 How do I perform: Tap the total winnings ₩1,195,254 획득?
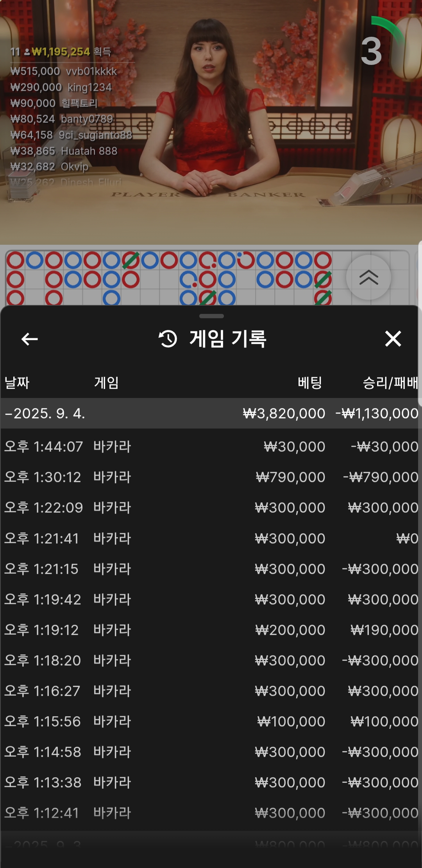[x=71, y=52]
